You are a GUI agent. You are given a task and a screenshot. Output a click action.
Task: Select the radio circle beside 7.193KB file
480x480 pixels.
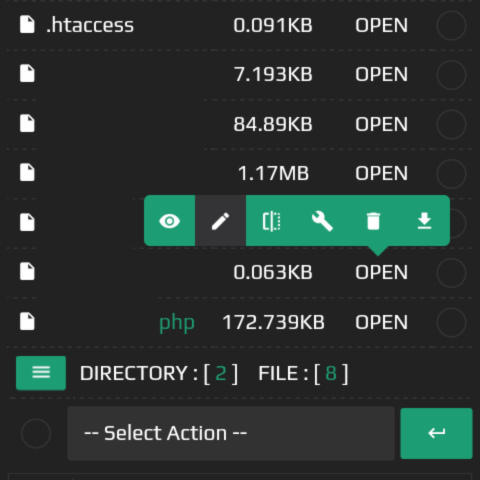coord(451,75)
